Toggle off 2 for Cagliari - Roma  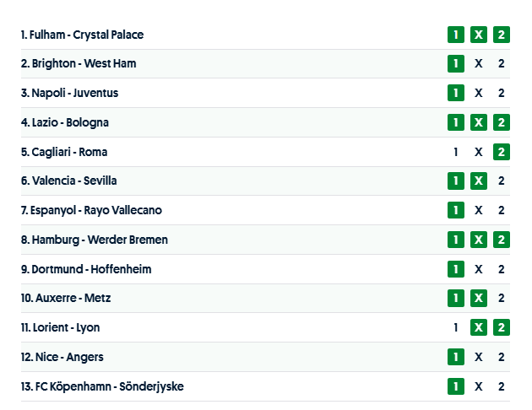pos(502,152)
